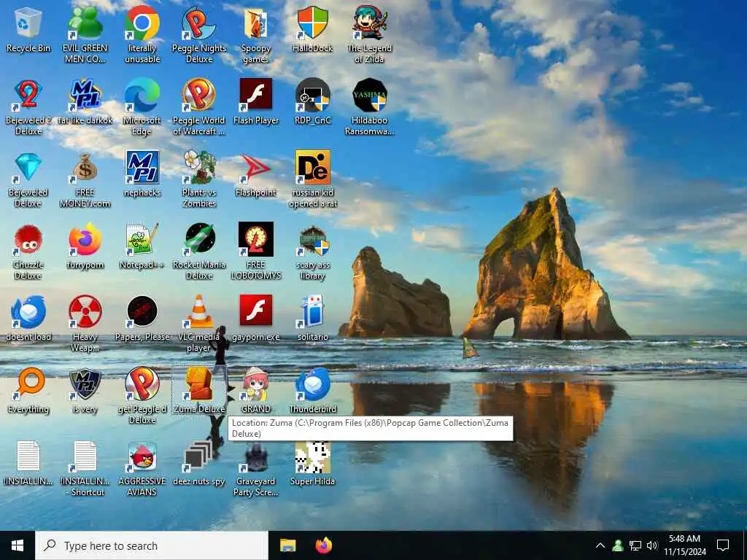Expand the hidden system tray icons chevron
The height and width of the screenshot is (560, 747).
(600, 545)
